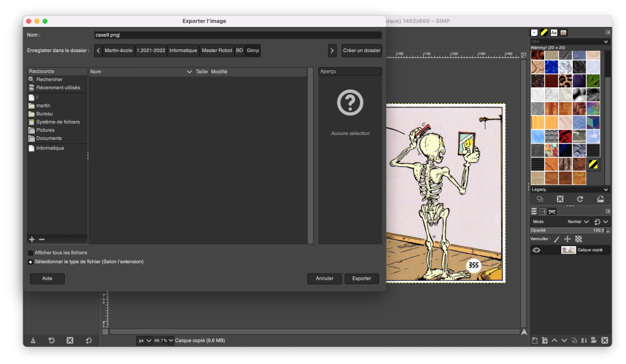Screen dimensions: 626x364
Task: Click the refresh patterns icon
Action: click(x=580, y=199)
